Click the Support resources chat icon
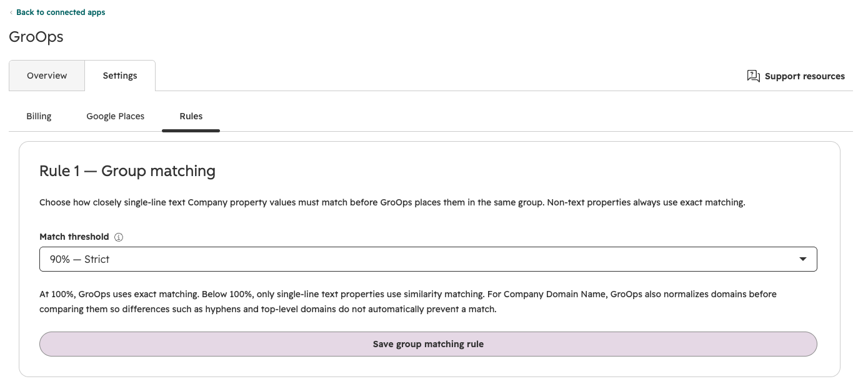Image resolution: width=868 pixels, height=389 pixels. (x=753, y=76)
